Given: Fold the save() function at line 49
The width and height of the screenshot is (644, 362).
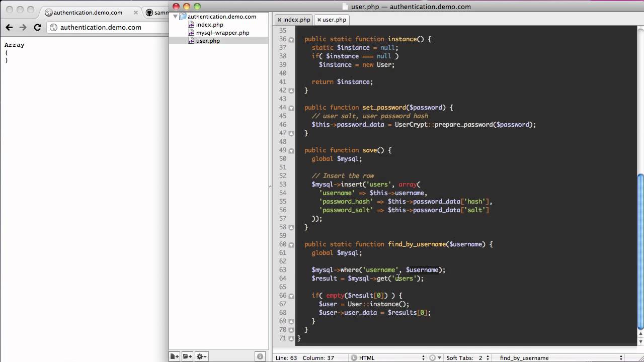Looking at the screenshot, I should click(x=291, y=150).
